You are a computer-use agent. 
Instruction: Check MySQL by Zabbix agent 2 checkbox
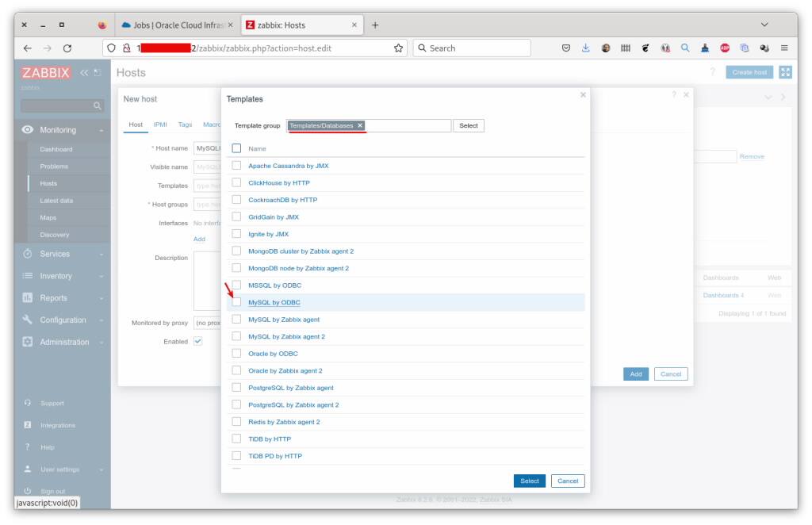[x=236, y=336]
